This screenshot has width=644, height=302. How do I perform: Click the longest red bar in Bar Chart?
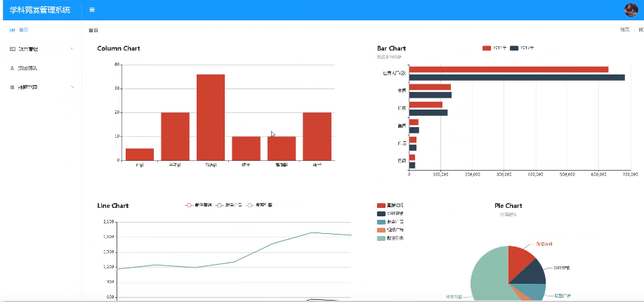509,70
